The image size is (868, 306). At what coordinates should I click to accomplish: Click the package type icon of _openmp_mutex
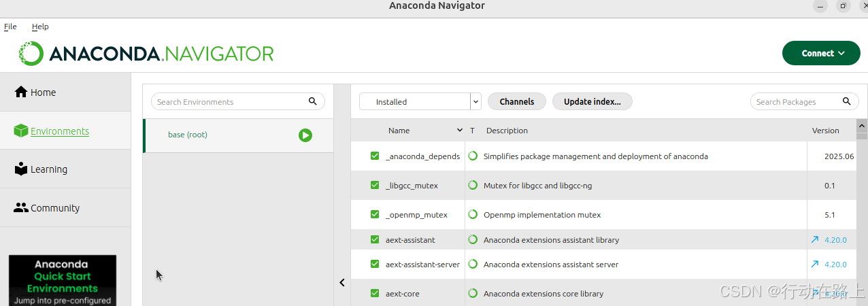pyautogui.click(x=473, y=215)
